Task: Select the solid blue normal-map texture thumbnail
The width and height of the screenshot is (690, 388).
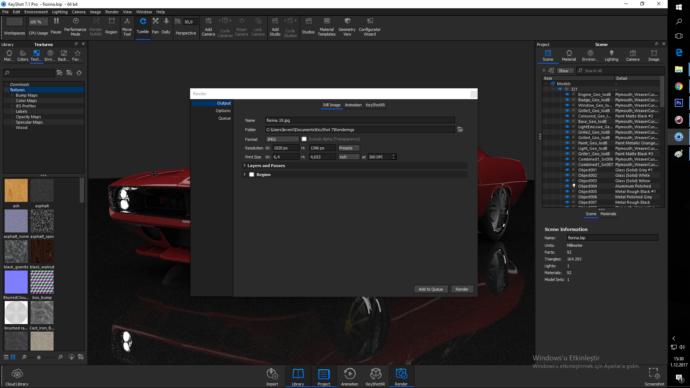Action: pyautogui.click(x=16, y=282)
